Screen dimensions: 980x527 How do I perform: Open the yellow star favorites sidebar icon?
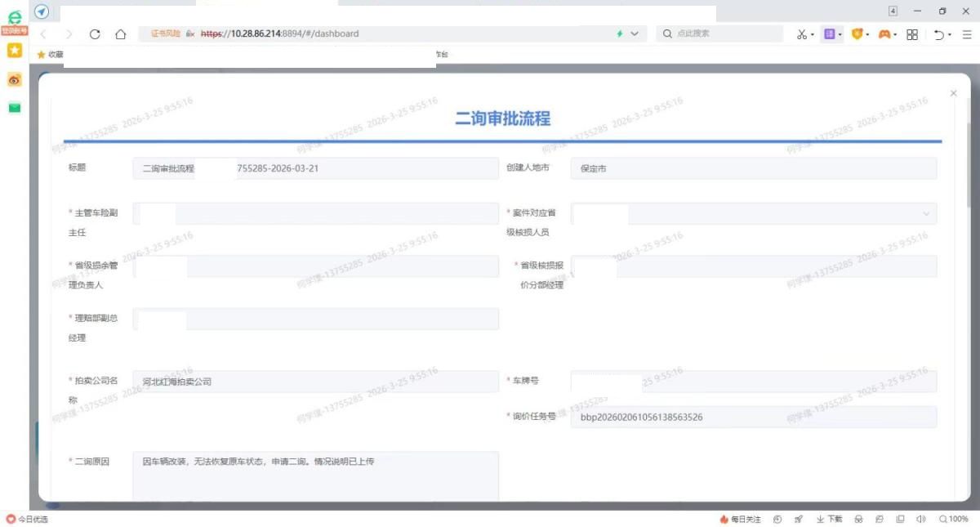coord(14,51)
